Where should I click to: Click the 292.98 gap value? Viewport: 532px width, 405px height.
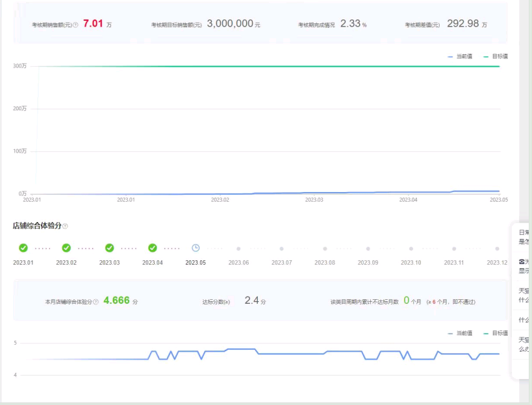462,23
